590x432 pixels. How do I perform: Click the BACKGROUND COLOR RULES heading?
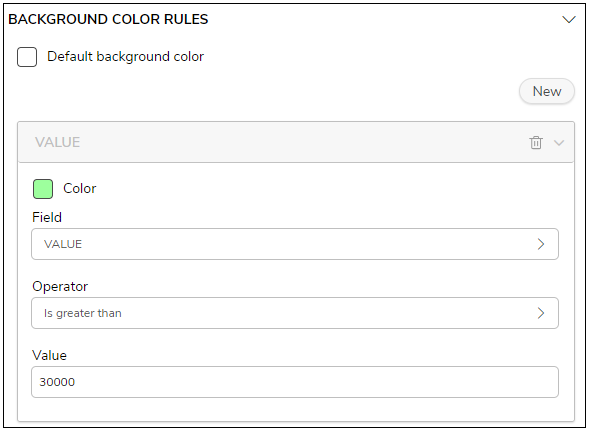108,19
